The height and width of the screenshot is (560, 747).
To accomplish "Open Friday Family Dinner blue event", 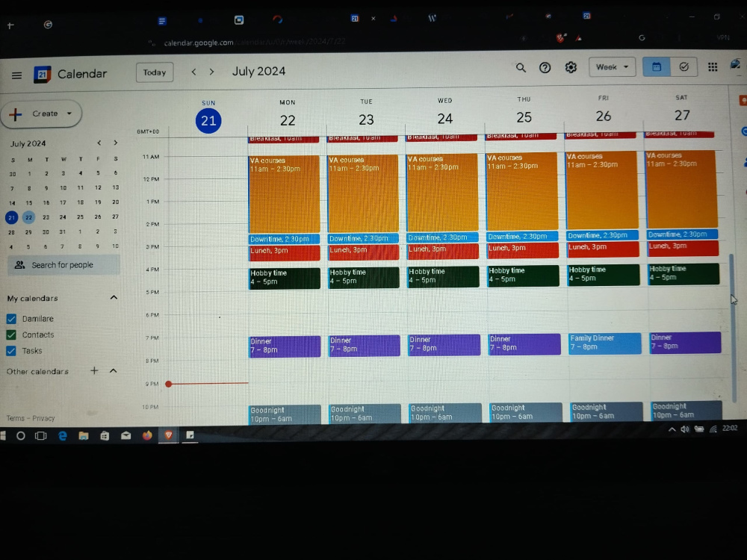I will [x=604, y=343].
